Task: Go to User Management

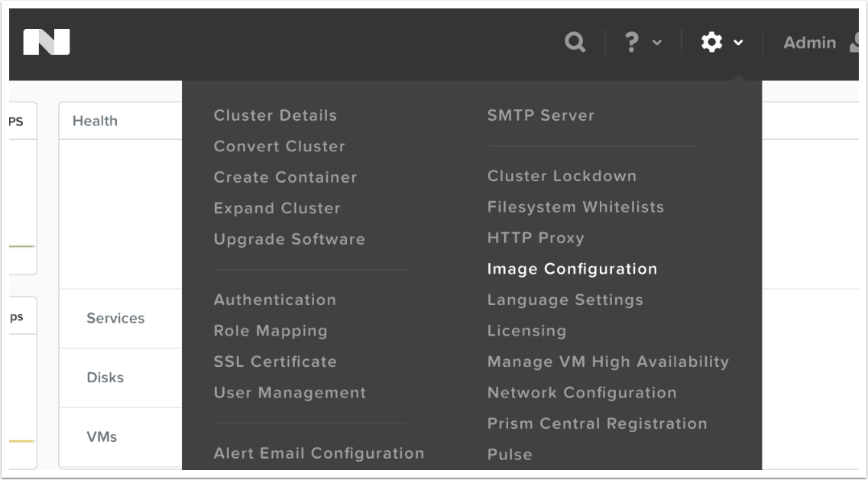Action: coord(290,393)
